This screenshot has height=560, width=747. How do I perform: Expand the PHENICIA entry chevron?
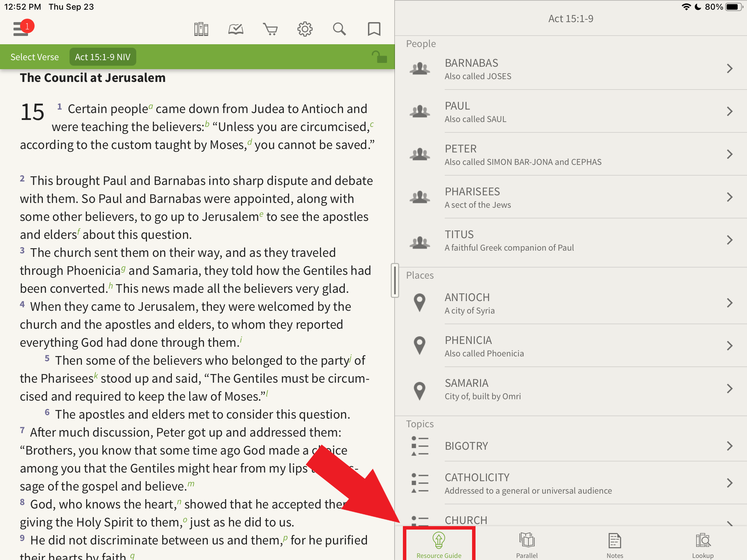730,346
